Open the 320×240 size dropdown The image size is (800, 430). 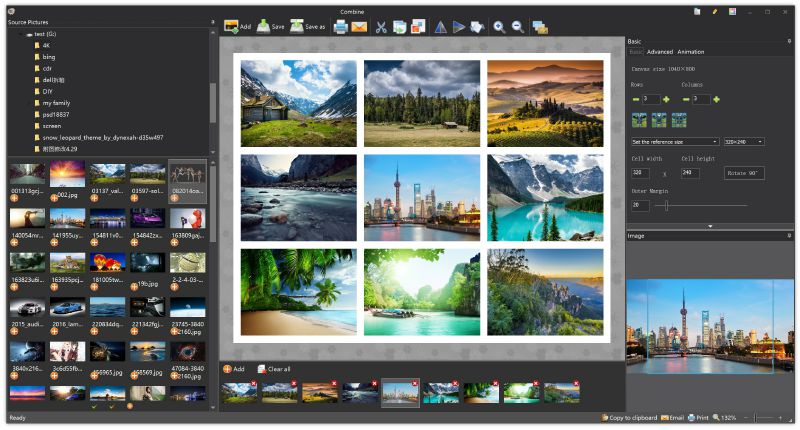tap(743, 142)
